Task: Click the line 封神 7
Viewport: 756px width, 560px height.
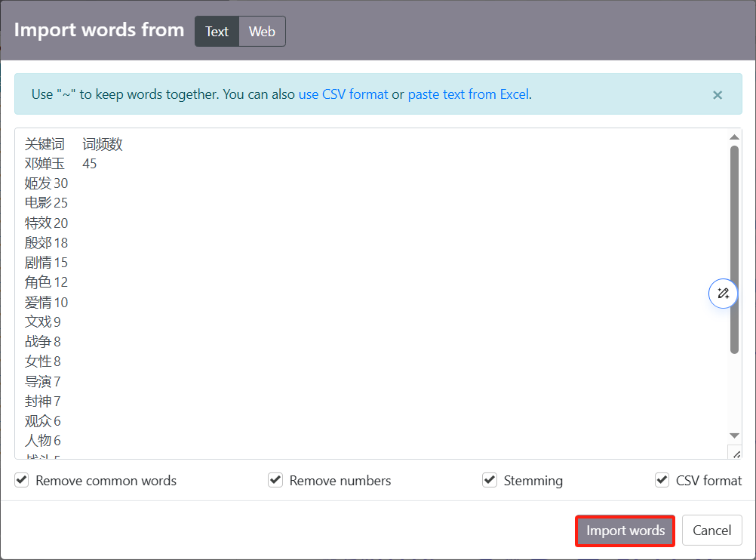Action: 43,402
